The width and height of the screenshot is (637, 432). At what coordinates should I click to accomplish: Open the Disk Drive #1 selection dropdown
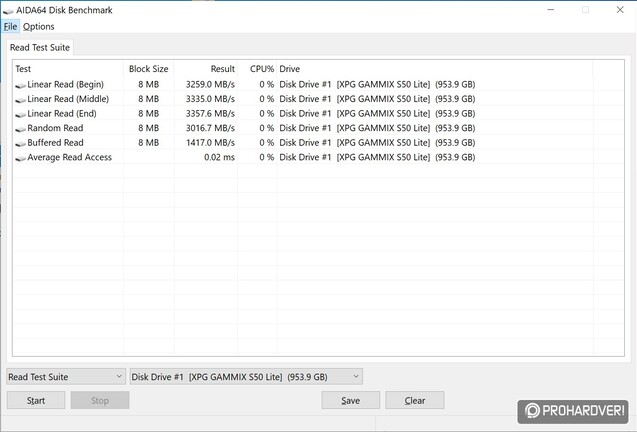click(246, 377)
